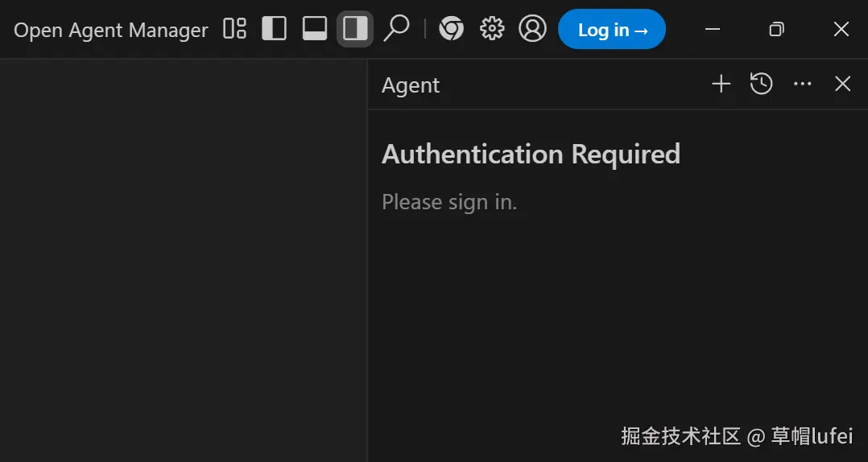Close the application window
Image resolution: width=868 pixels, height=462 pixels.
841,30
